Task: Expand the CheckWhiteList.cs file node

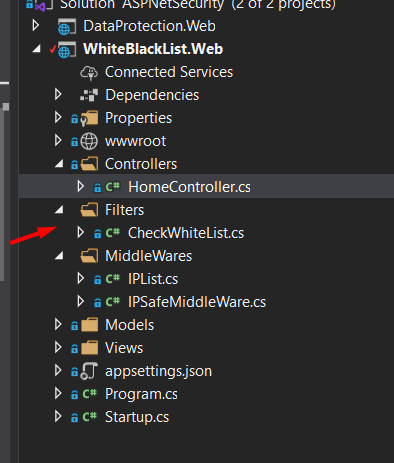Action: [80, 232]
